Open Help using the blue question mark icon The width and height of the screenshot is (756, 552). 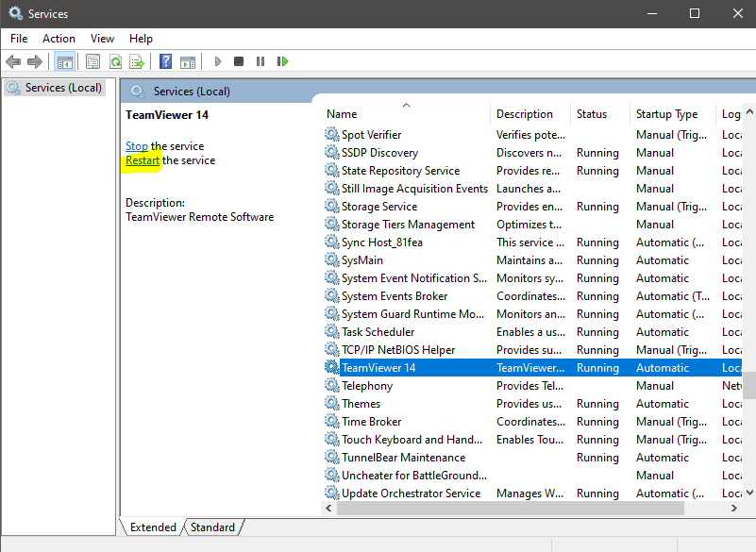coord(164,60)
